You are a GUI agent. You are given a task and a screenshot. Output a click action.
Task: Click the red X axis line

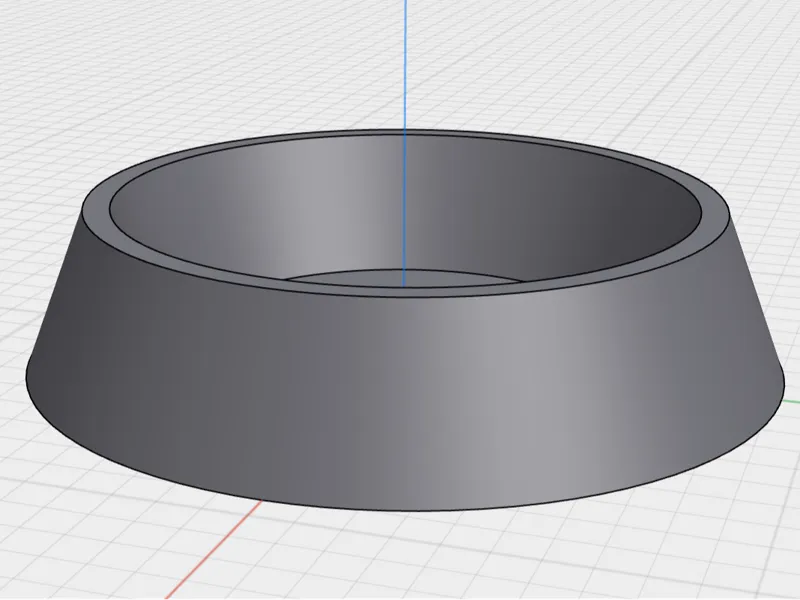(x=214, y=549)
